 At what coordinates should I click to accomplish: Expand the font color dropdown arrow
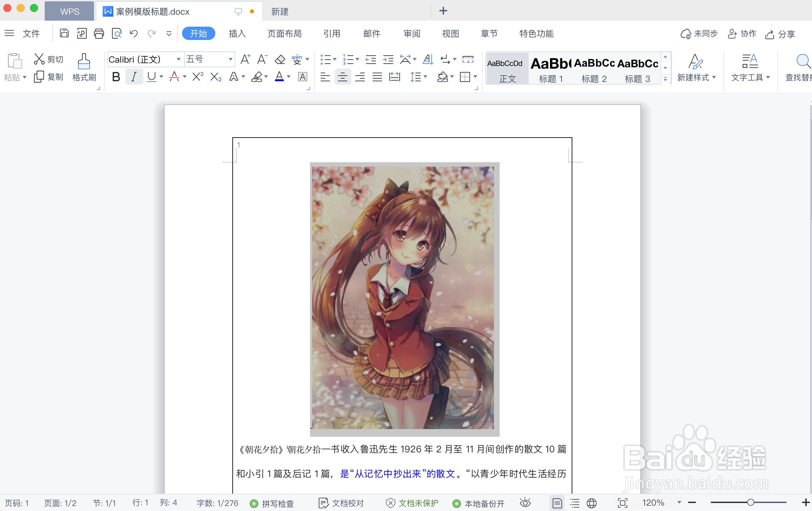click(289, 77)
